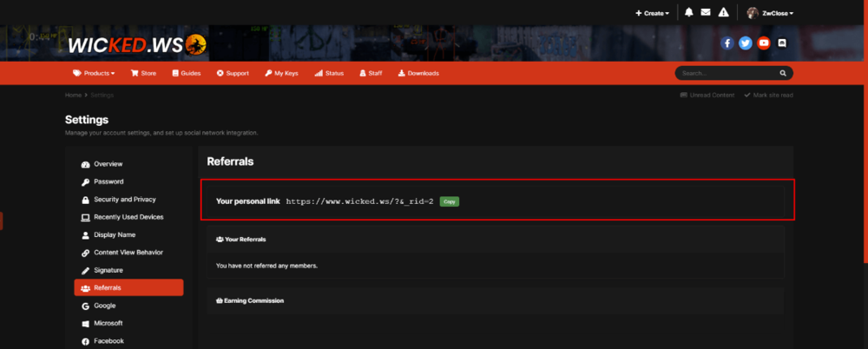Image resolution: width=868 pixels, height=349 pixels.
Task: Open the notifications bell icon
Action: tap(688, 13)
